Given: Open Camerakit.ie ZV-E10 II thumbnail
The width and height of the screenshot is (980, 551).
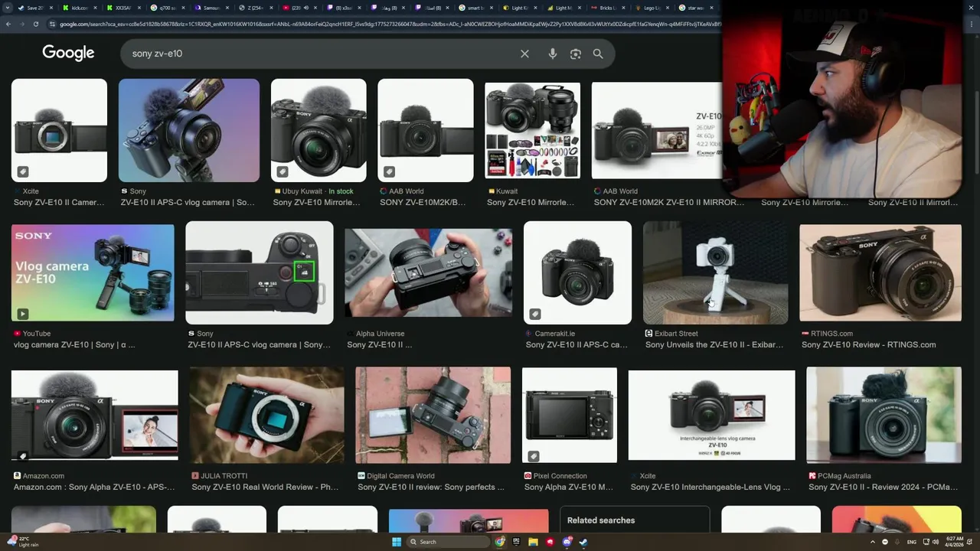Looking at the screenshot, I should [577, 272].
